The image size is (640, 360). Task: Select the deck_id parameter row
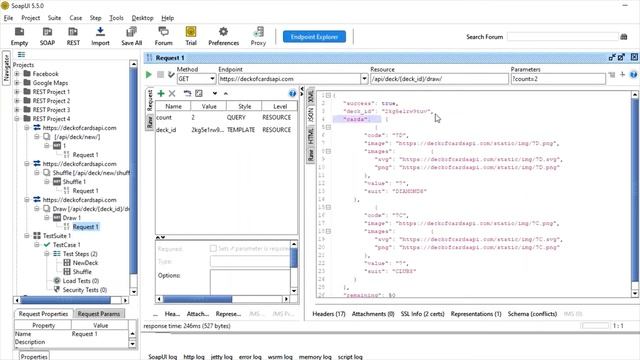coord(226,130)
